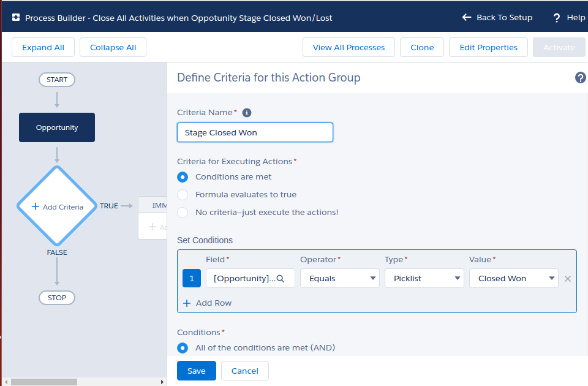Select 'Formula evaluates to true' option
The width and height of the screenshot is (588, 386).
[x=183, y=195]
